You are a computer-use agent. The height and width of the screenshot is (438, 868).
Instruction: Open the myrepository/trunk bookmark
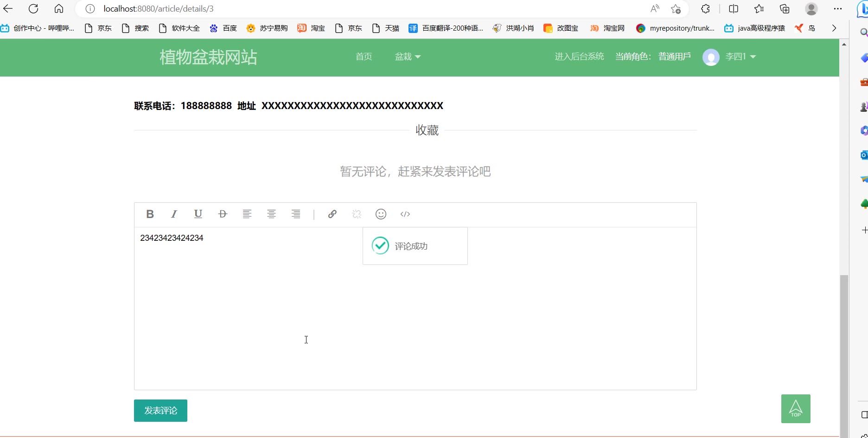(676, 28)
